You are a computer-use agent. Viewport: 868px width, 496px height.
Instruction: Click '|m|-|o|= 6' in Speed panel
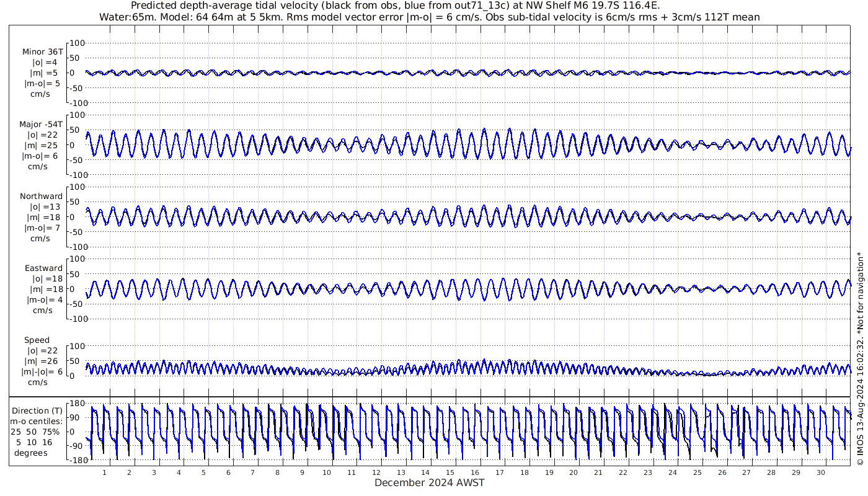click(x=42, y=371)
